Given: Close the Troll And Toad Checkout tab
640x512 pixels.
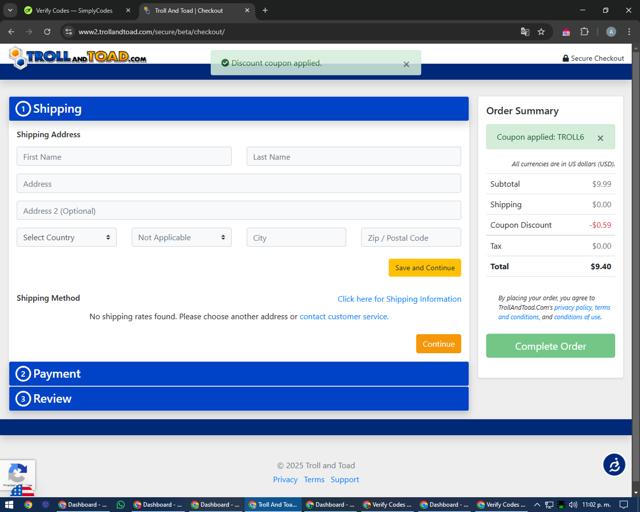Looking at the screenshot, I should (x=247, y=11).
